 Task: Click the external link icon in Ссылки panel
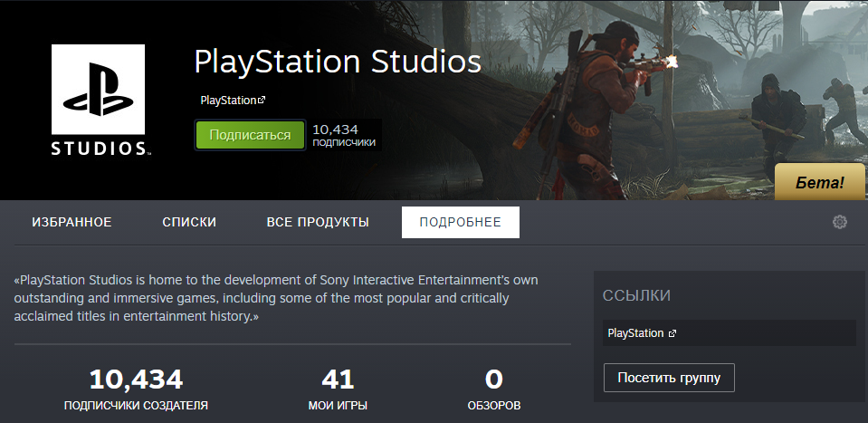coord(672,333)
